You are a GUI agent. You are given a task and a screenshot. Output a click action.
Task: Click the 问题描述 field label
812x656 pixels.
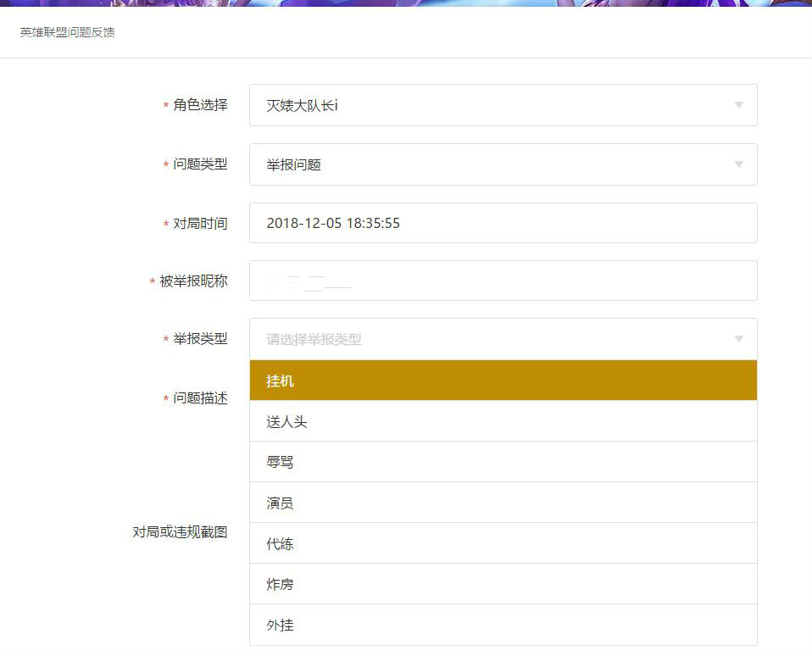click(199, 398)
